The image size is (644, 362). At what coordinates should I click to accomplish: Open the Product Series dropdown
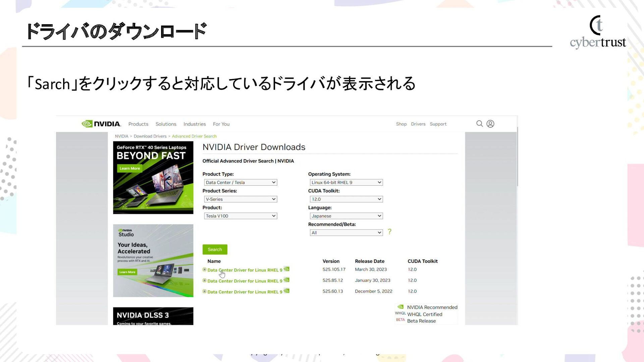(x=240, y=199)
